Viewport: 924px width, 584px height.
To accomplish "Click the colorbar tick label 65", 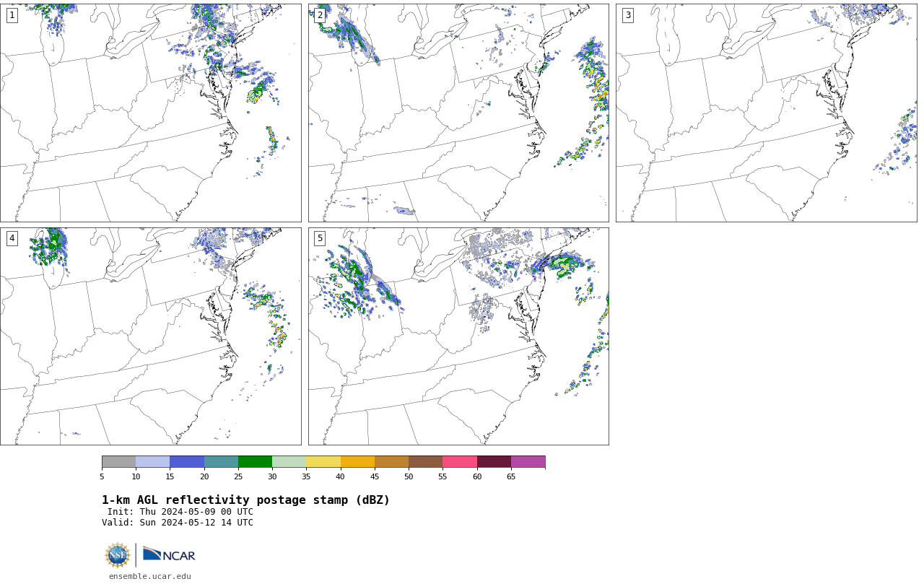I will click(511, 476).
